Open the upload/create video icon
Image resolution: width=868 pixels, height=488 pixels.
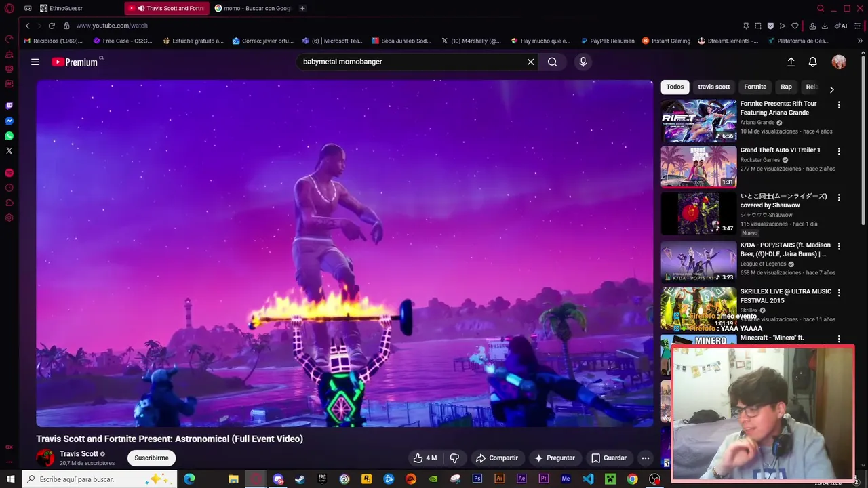(x=791, y=62)
